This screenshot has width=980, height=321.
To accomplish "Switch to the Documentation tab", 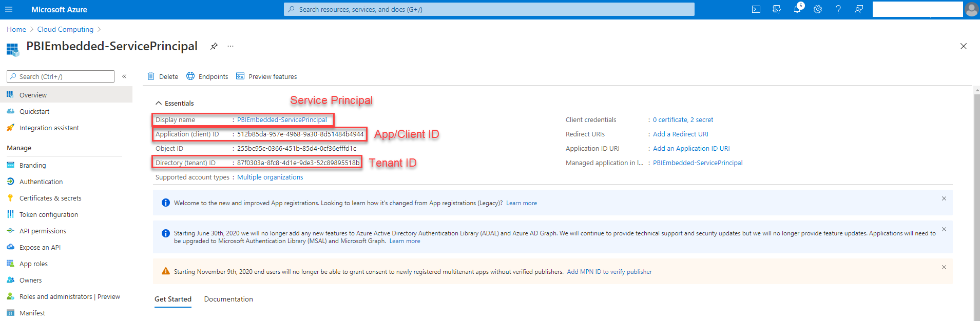I will coord(228,299).
